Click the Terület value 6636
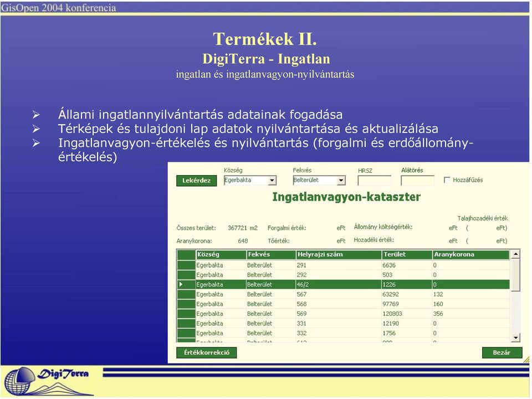The image size is (532, 399). [x=389, y=265]
